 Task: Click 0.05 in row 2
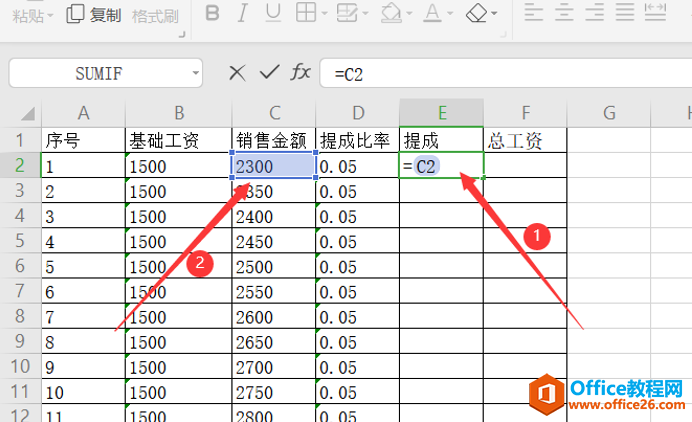(x=358, y=166)
